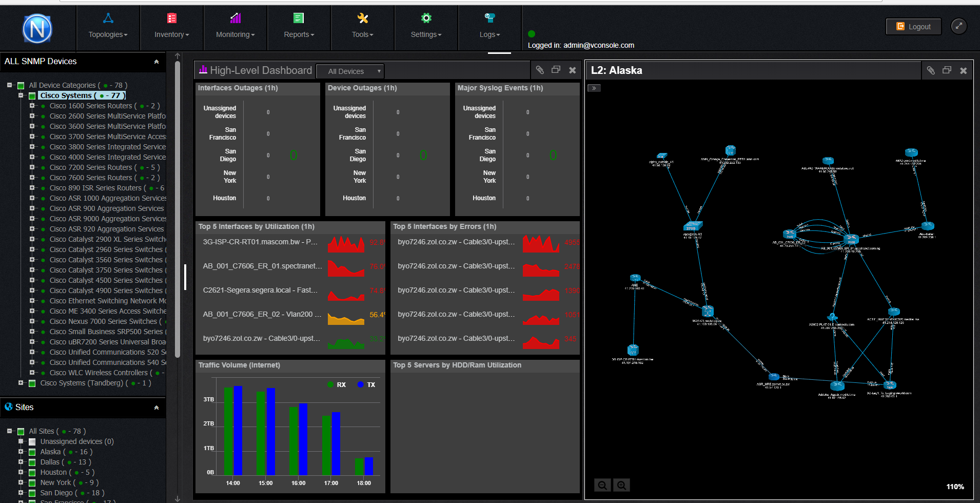Open the Topologies menu
Viewport: 980px width, 503px height.
pos(108,27)
